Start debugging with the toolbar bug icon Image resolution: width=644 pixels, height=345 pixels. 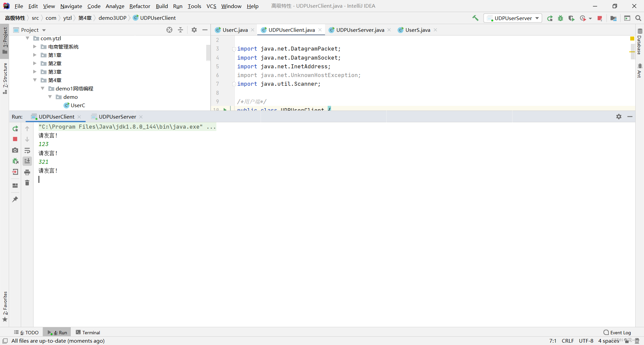click(x=560, y=18)
